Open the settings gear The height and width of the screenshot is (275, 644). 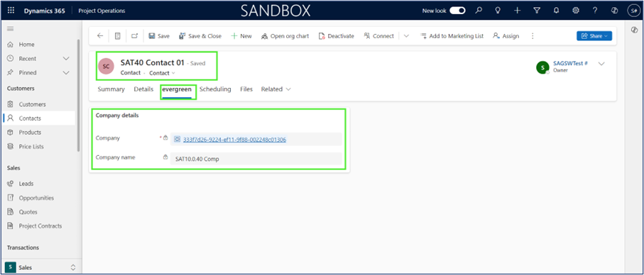click(576, 11)
